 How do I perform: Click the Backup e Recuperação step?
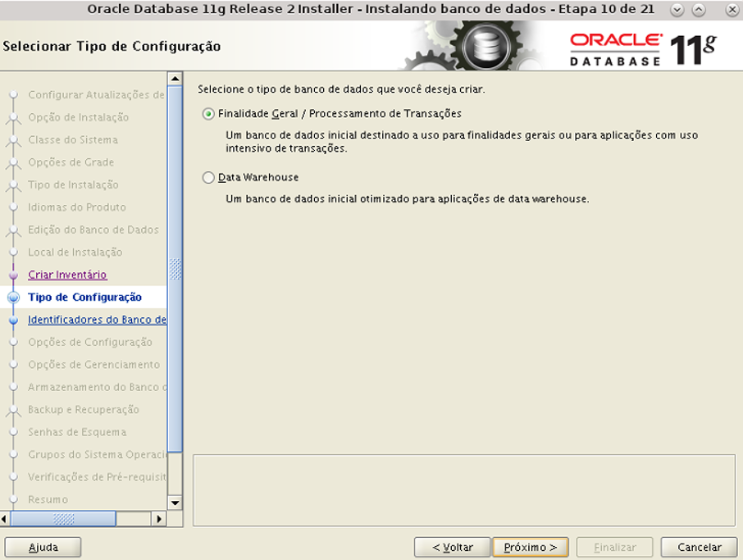pos(84,410)
